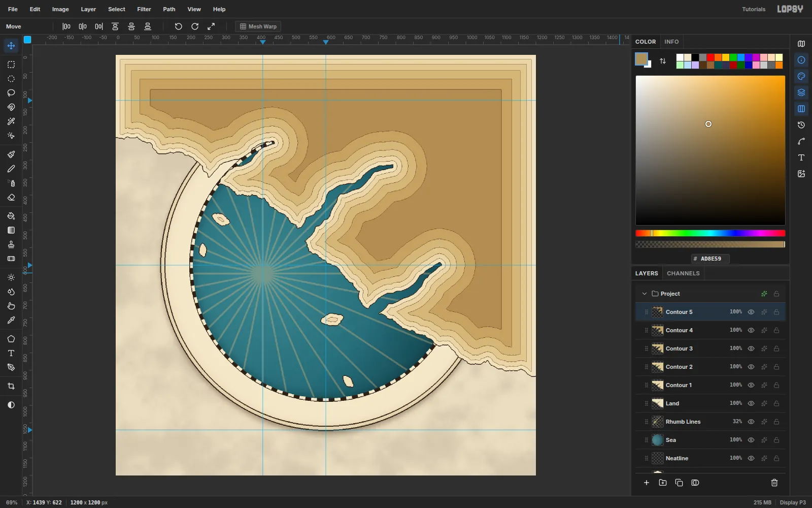
Task: Open the Path menu
Action: 169,9
